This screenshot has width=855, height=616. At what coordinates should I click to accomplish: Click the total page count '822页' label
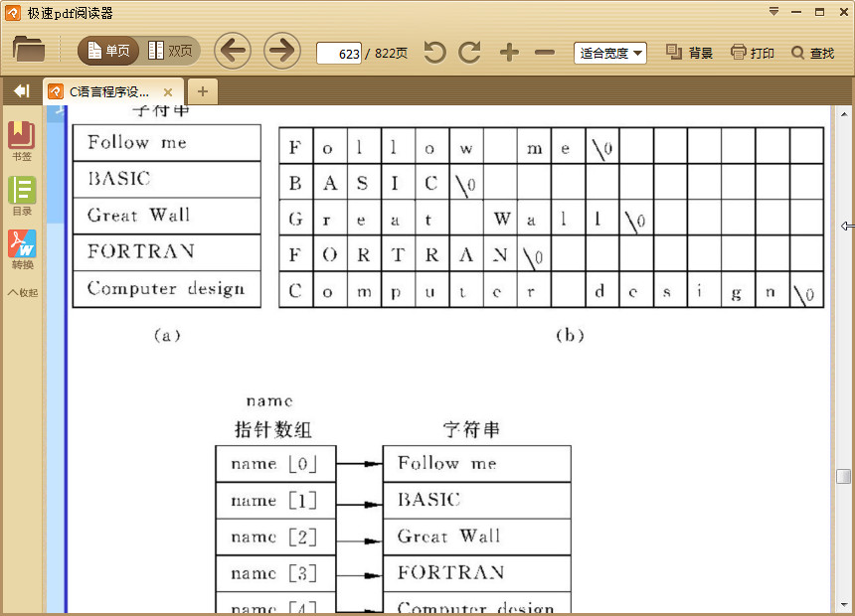point(391,53)
